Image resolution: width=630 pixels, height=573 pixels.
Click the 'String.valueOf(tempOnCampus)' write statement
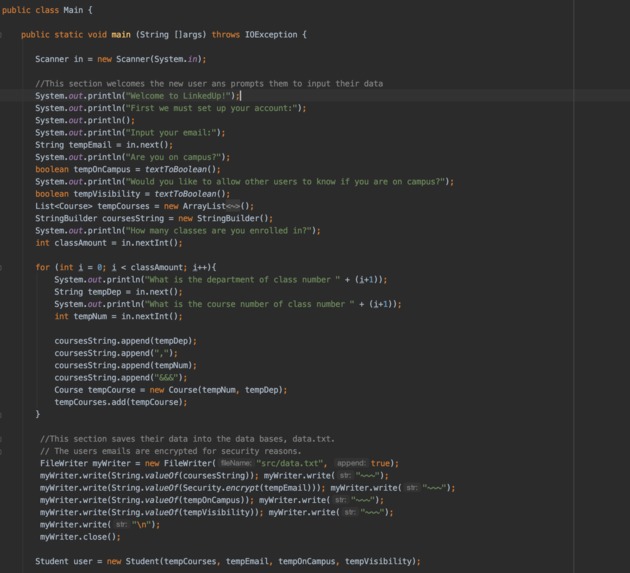click(x=147, y=500)
